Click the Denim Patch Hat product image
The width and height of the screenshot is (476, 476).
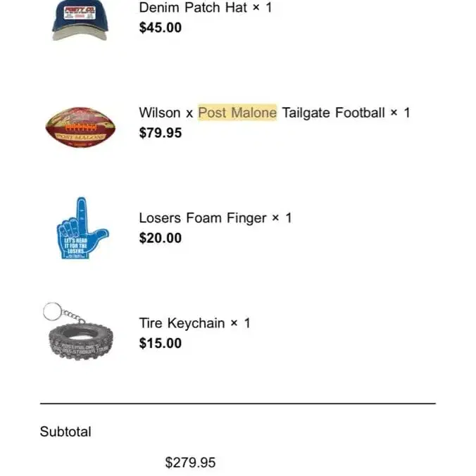click(80, 19)
